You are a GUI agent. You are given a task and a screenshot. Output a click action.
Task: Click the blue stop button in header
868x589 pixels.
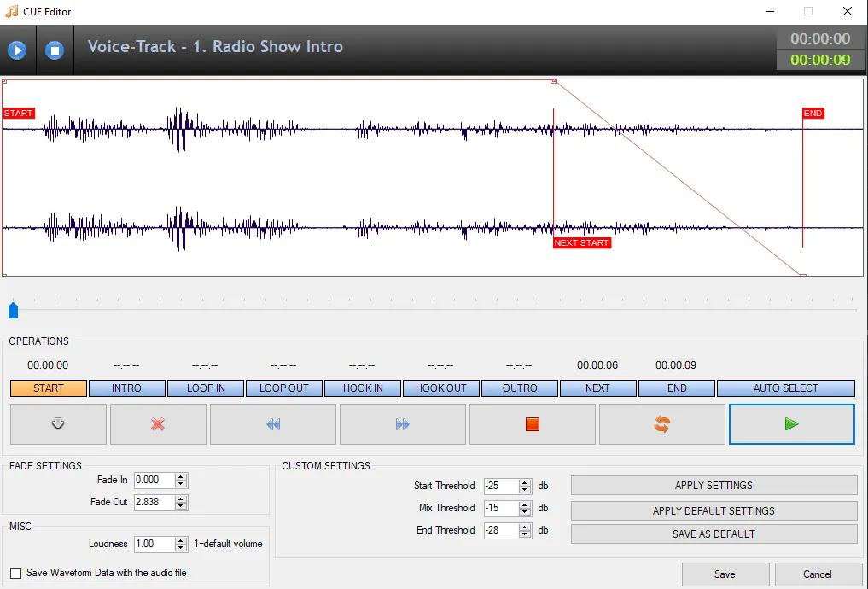point(55,50)
